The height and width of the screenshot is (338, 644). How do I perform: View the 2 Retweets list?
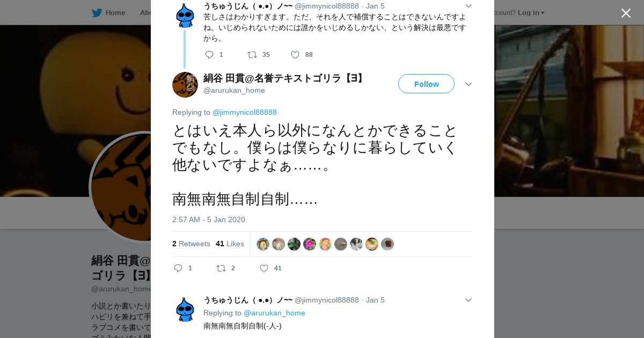191,244
